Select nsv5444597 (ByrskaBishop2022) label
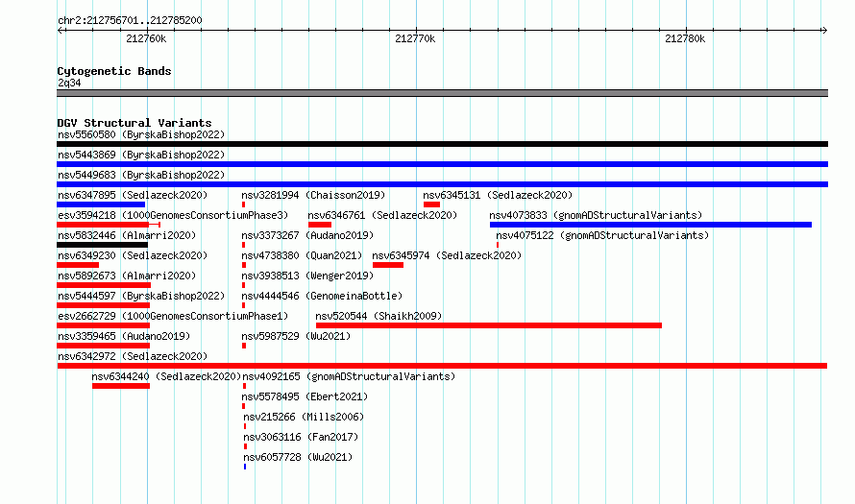Screen dimensions: 855x504 [141, 296]
